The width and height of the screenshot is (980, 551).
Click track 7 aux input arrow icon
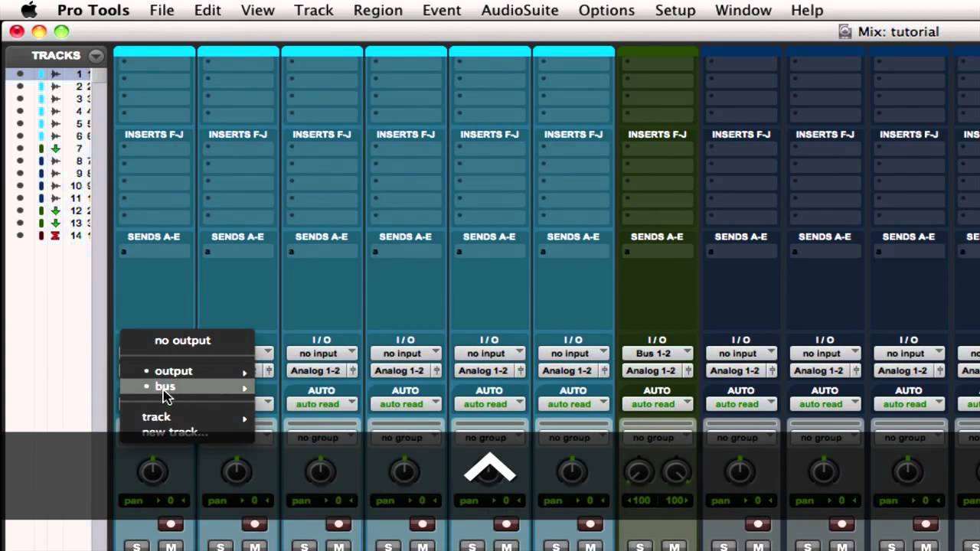pos(56,148)
